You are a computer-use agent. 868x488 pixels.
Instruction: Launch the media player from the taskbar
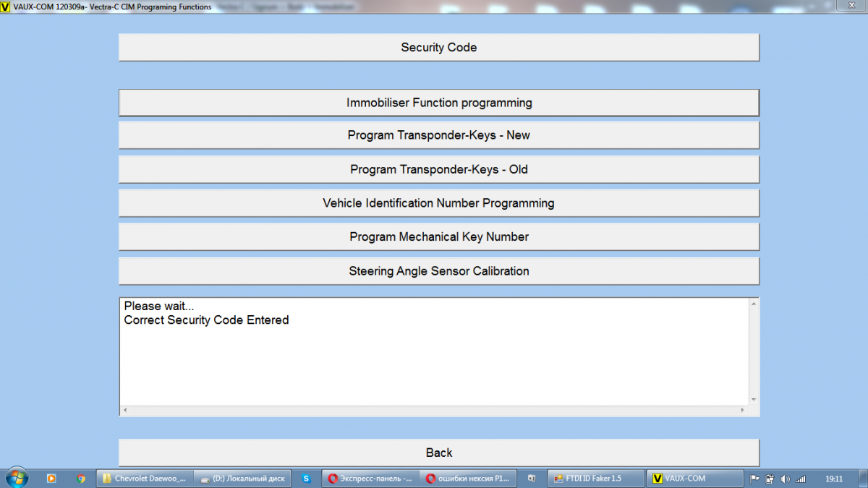51,479
